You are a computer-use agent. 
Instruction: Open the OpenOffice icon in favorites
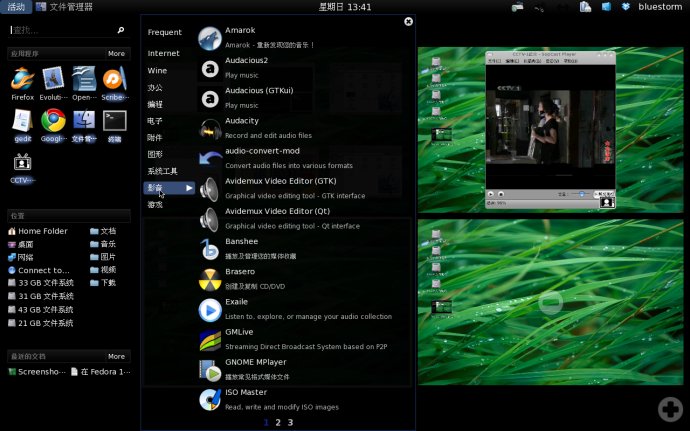(84, 84)
